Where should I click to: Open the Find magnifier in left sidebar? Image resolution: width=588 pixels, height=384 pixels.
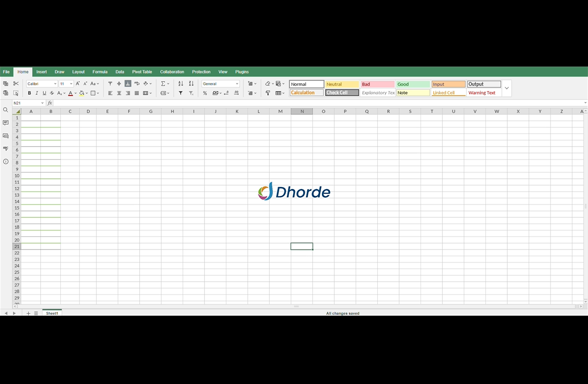[x=6, y=110]
